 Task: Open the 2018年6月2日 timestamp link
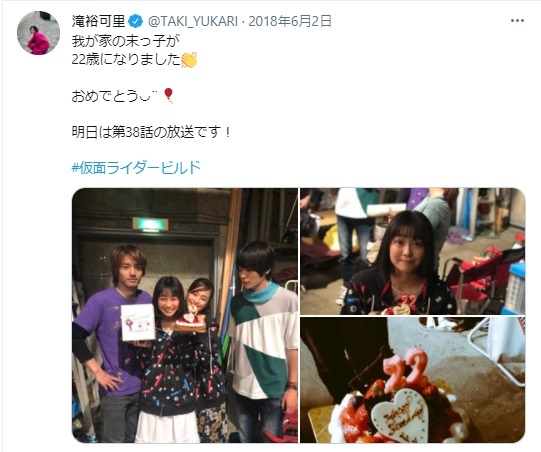(290, 21)
